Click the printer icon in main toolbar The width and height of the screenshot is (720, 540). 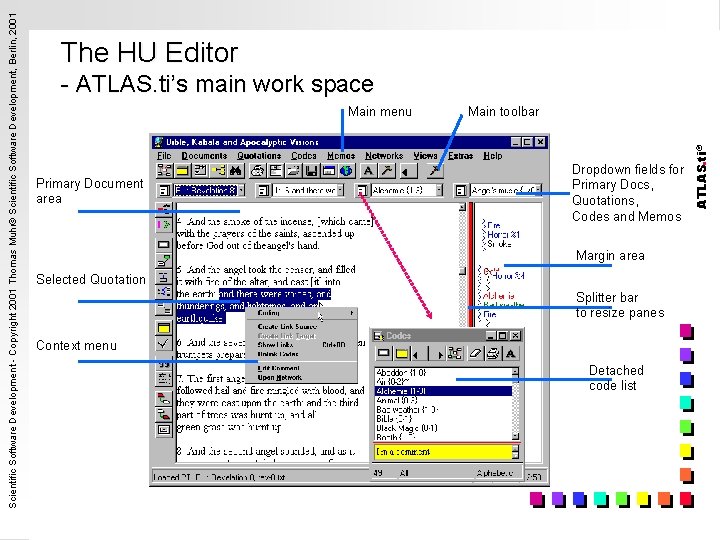click(258, 171)
